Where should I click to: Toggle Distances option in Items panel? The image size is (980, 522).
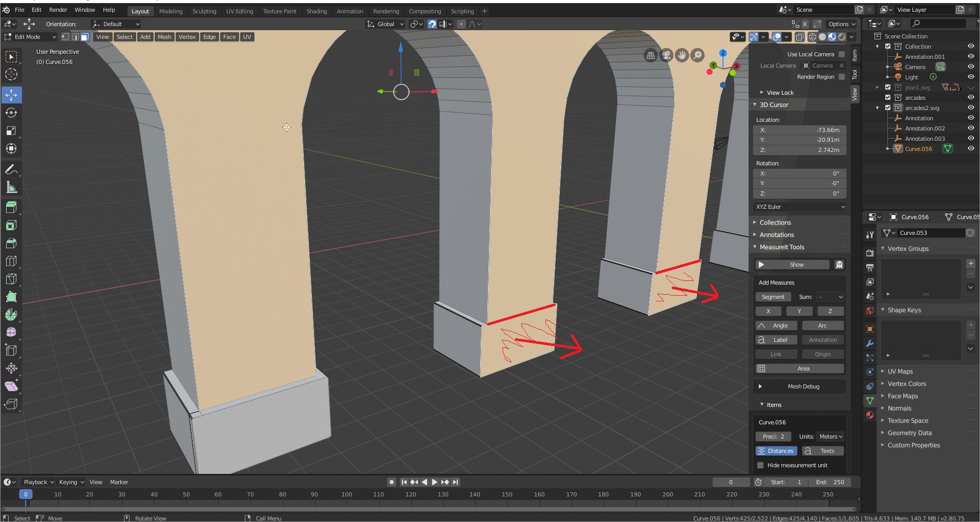(776, 451)
